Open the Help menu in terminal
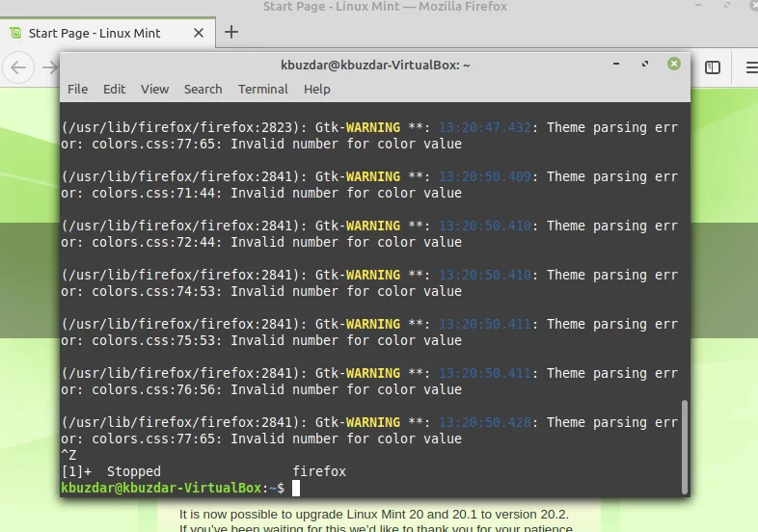The height and width of the screenshot is (532, 758). pos(317,90)
